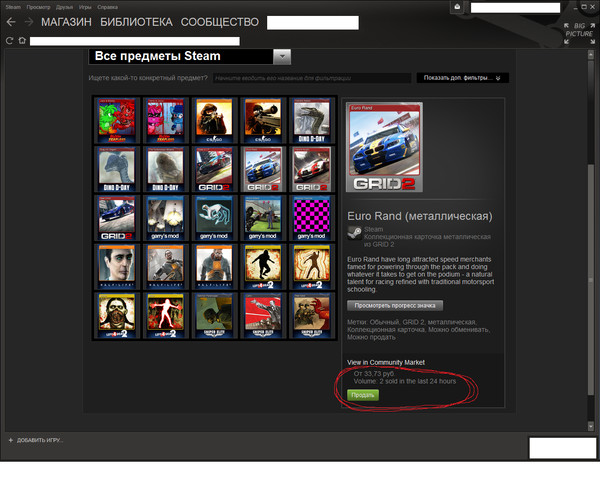Click the page scrollbar up arrow
This screenshot has width=600, height=480.
(x=591, y=54)
